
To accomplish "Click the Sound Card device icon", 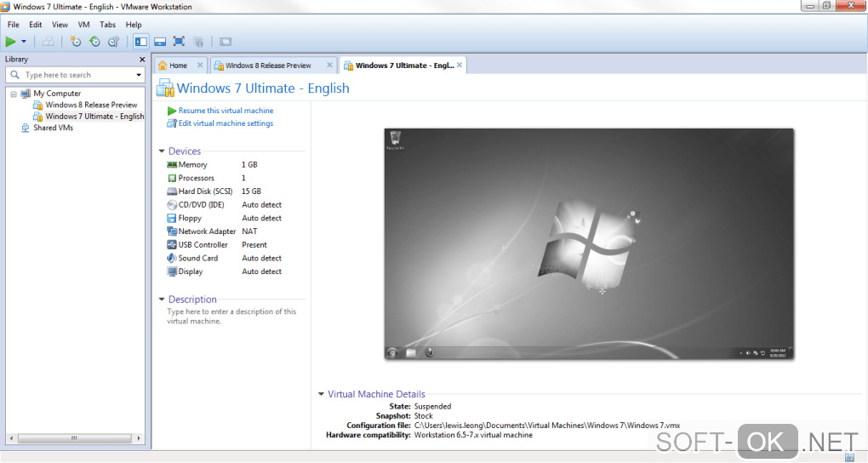I will pos(172,258).
